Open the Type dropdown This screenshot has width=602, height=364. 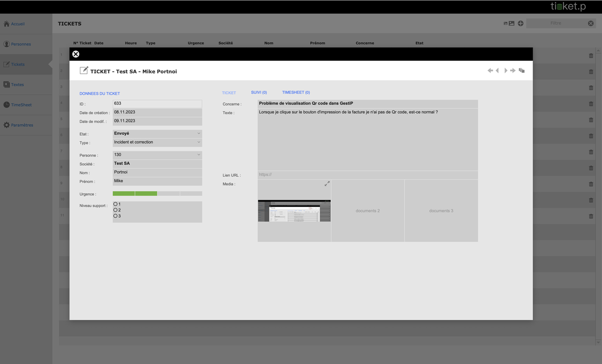click(x=157, y=142)
